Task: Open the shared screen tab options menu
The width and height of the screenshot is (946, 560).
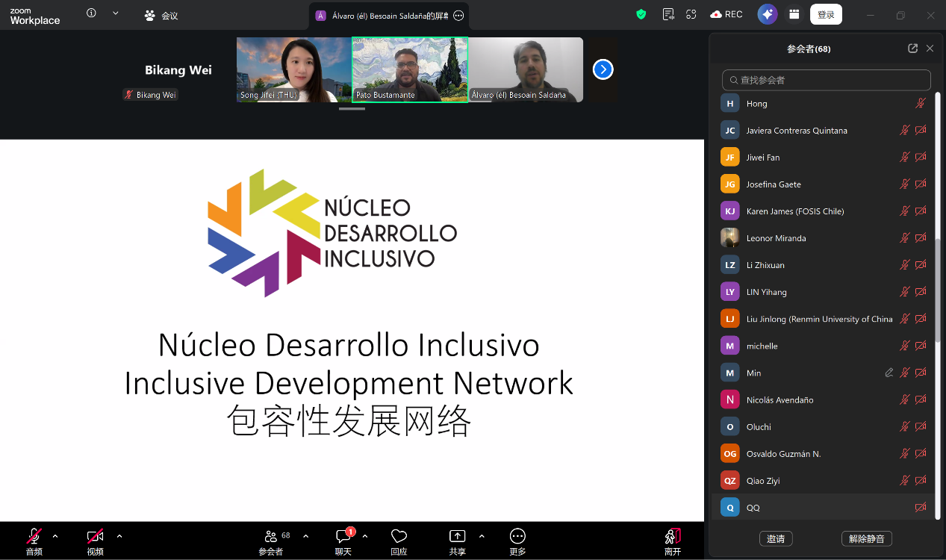Action: [458, 15]
